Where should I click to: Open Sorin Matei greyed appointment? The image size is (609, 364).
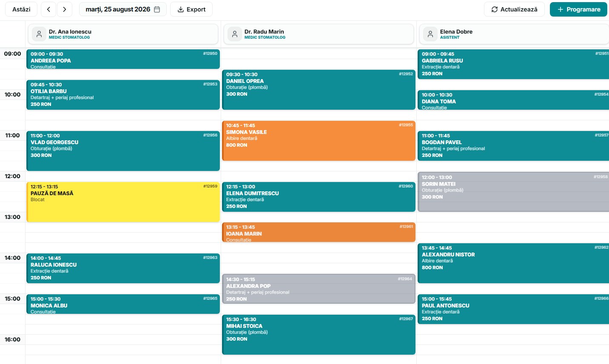513,192
